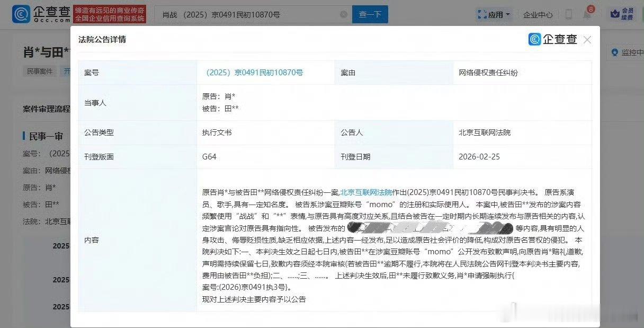Click the 现对上述判决主要内容予以公告 line
Image resolution: width=644 pixels, height=328 pixels.
pyautogui.click(x=254, y=299)
